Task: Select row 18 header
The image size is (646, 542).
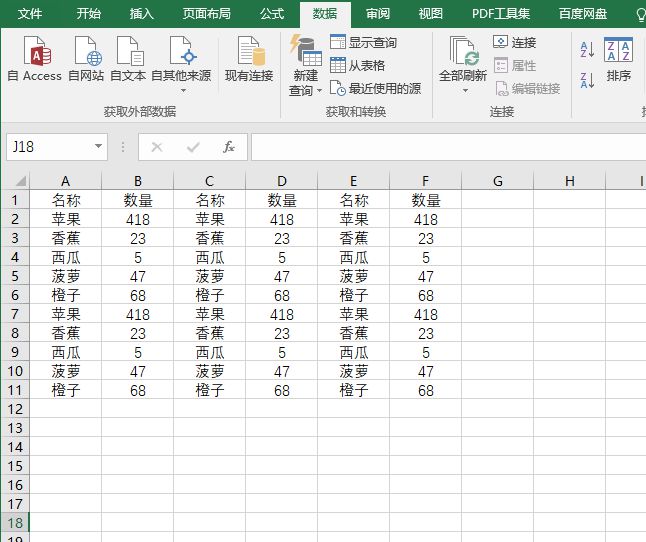Action: click(15, 523)
